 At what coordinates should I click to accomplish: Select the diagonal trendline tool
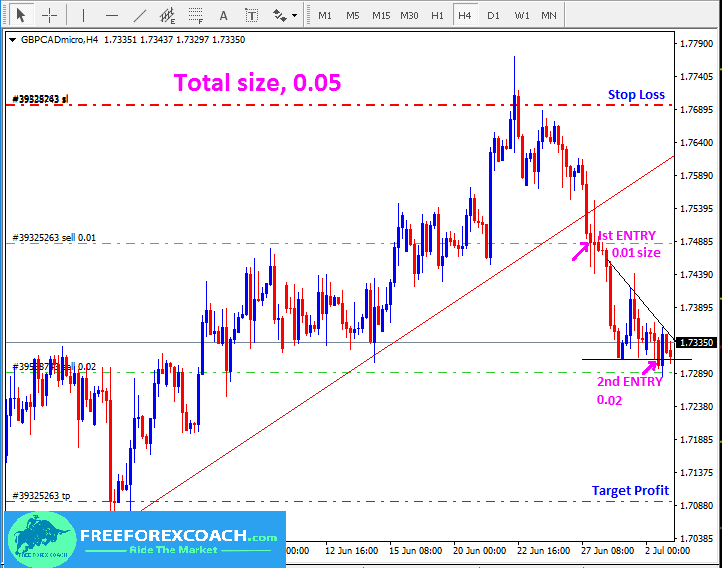pyautogui.click(x=139, y=15)
